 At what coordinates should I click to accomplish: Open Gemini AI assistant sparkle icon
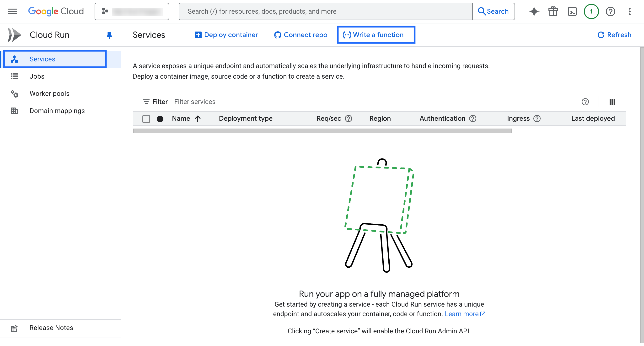(x=534, y=11)
